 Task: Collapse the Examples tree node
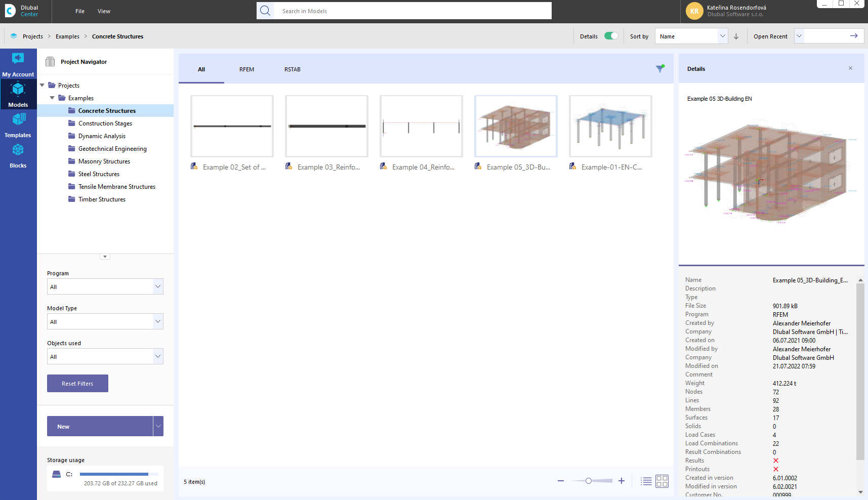pyautogui.click(x=52, y=98)
